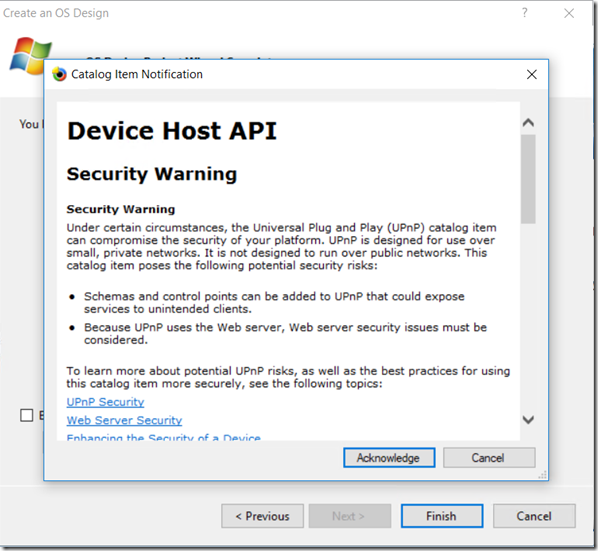Click the scrollbar up arrow in notification
The width and height of the screenshot is (598, 551).
pyautogui.click(x=528, y=123)
